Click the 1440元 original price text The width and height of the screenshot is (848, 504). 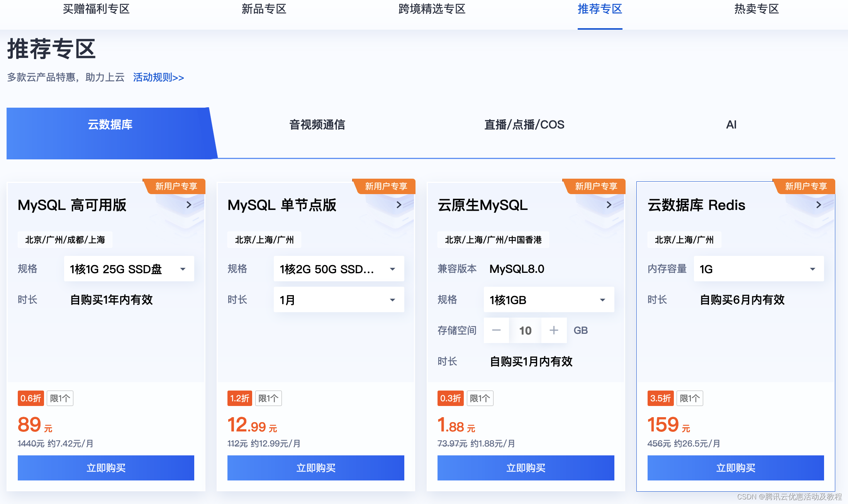[x=31, y=443]
